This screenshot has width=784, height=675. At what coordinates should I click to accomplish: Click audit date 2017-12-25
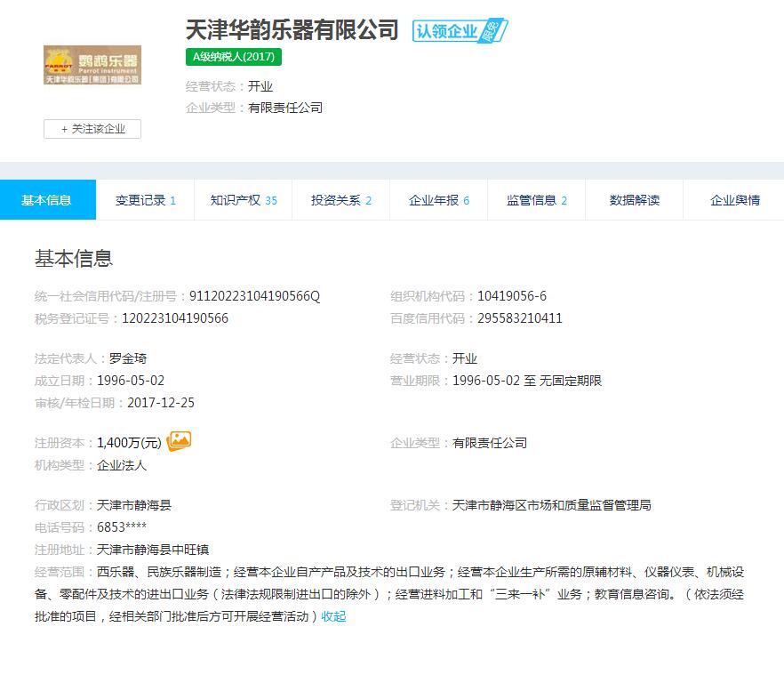[x=161, y=402]
